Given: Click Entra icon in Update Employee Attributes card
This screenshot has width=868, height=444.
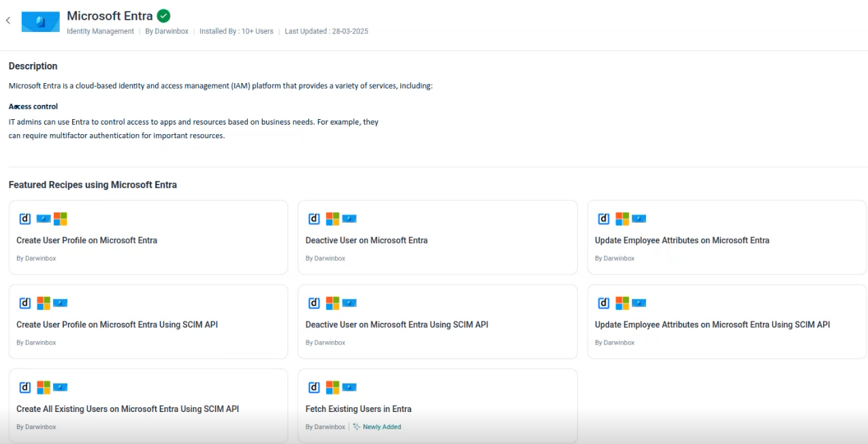Looking at the screenshot, I should click(639, 219).
